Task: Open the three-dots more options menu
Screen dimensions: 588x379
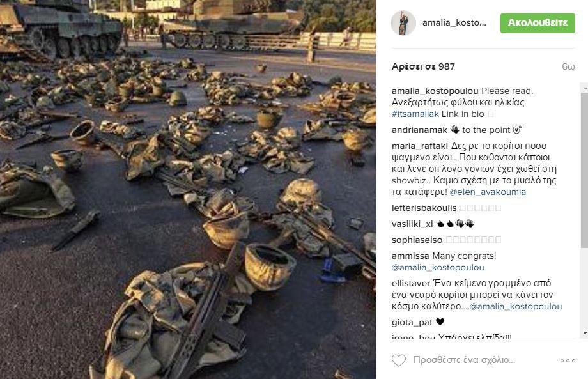Action: click(568, 360)
